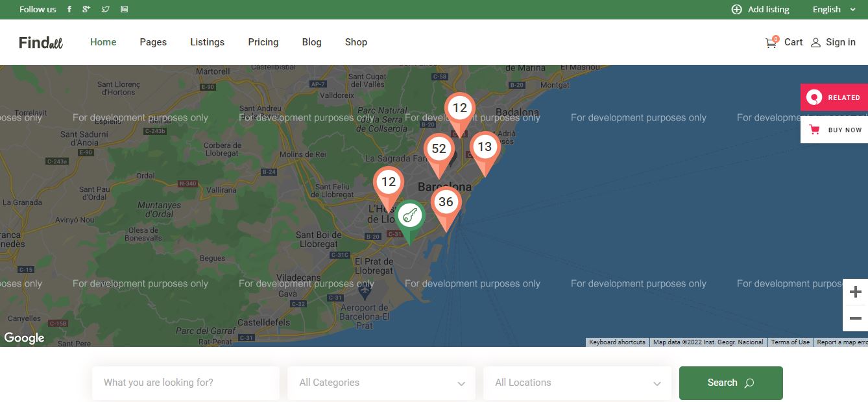
Task: Open the All Locations selector
Action: [x=577, y=383]
